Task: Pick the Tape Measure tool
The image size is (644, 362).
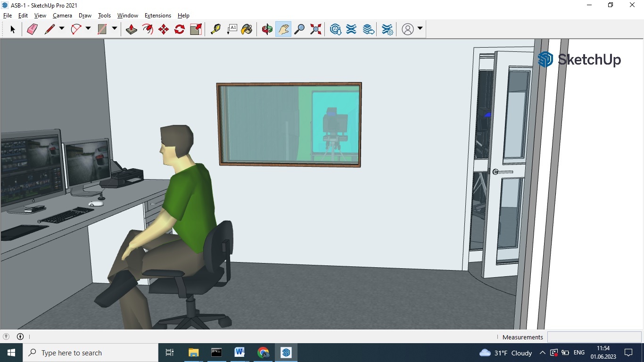Action: coord(215,29)
